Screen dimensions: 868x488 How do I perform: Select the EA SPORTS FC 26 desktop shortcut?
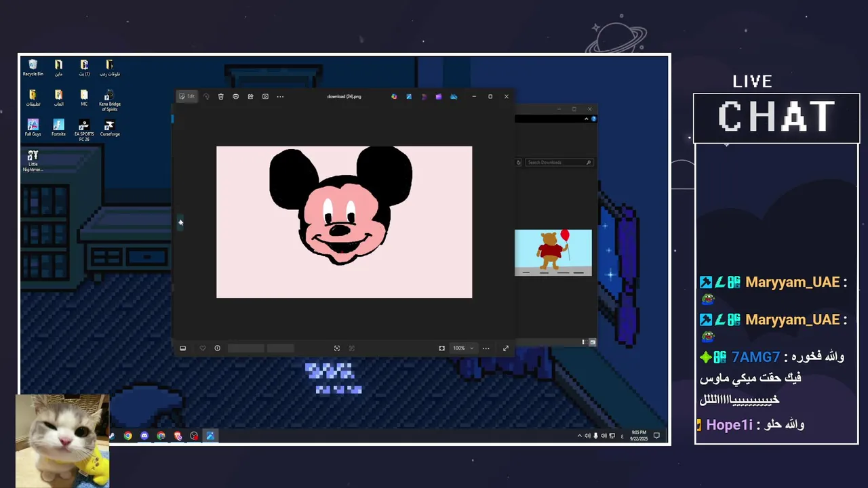pyautogui.click(x=84, y=130)
